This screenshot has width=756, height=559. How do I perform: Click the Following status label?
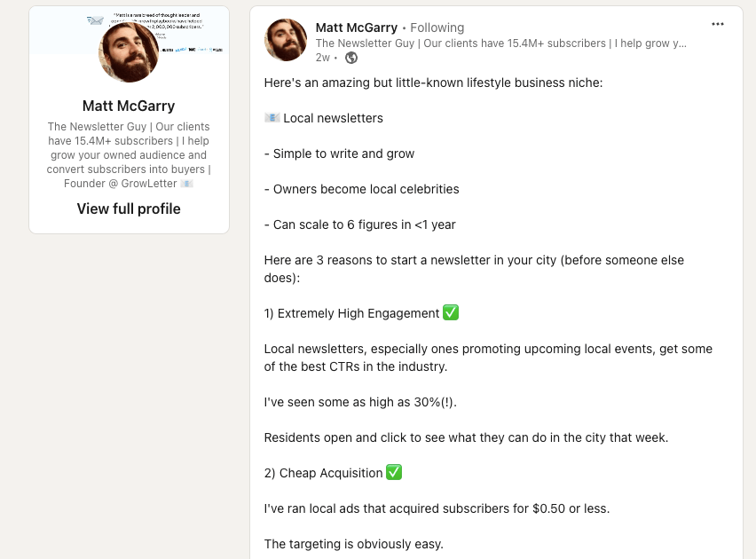[437, 28]
